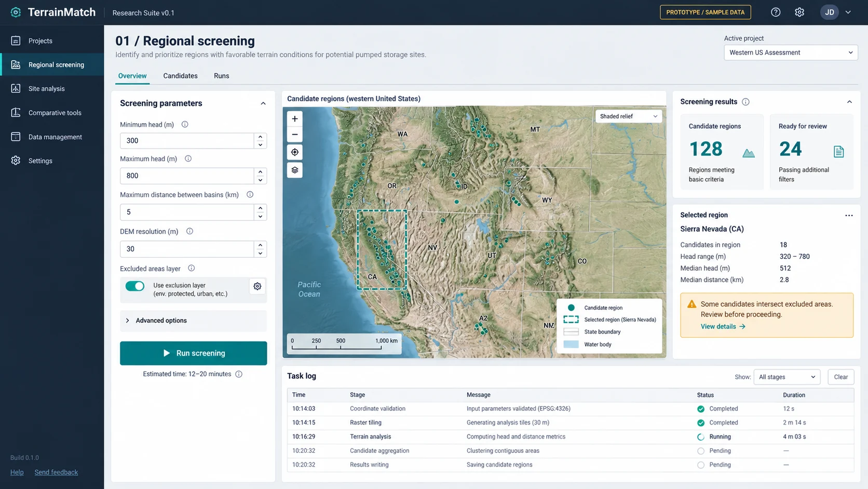
Task: Open Settings in the sidebar
Action: 52,161
